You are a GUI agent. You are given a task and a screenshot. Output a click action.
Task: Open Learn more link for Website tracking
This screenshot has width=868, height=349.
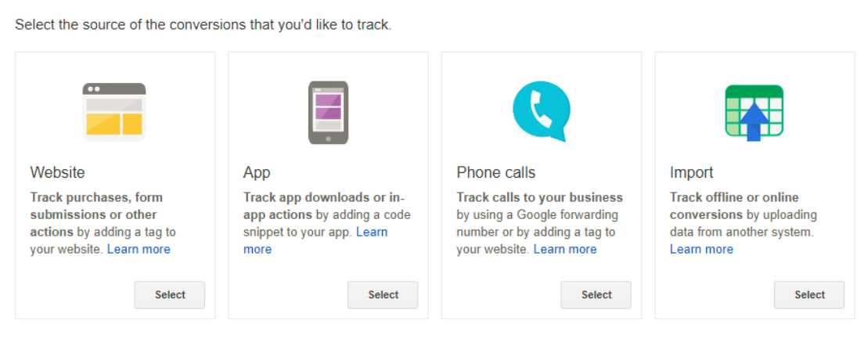(x=139, y=249)
